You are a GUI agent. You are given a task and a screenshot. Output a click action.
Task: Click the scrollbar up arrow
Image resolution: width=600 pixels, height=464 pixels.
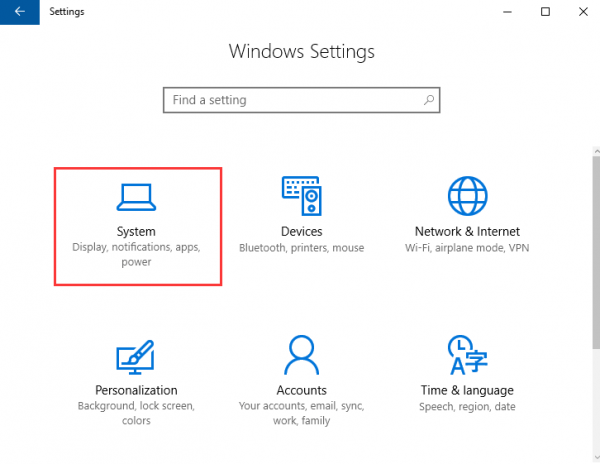click(x=597, y=151)
